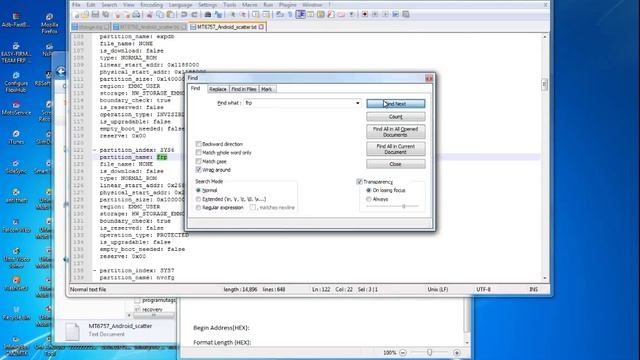Image resolution: width=640 pixels, height=360 pixels.
Task: Open the Find what history dropdown
Action: [358, 103]
